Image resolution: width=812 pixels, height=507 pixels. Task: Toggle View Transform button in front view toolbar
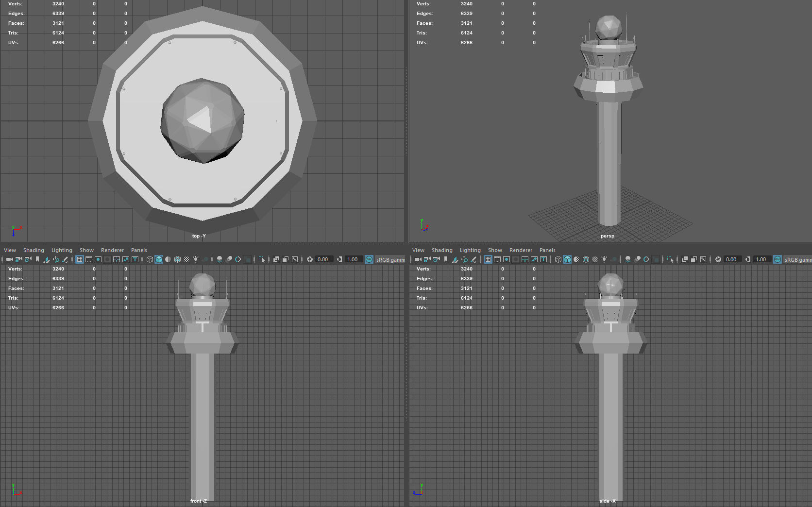coord(369,259)
